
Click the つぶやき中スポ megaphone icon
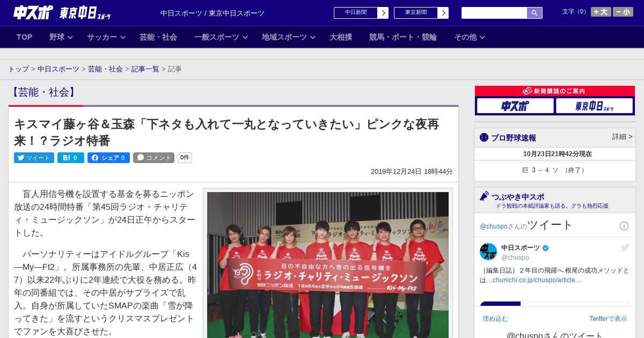point(484,196)
